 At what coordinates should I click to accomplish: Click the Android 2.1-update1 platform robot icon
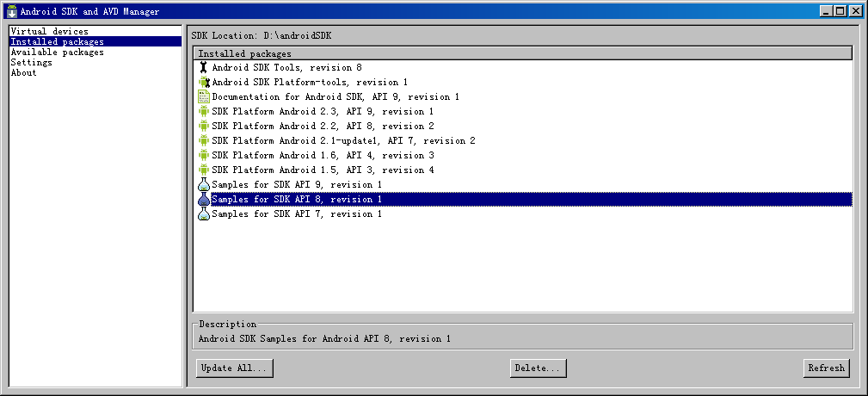pyautogui.click(x=204, y=140)
